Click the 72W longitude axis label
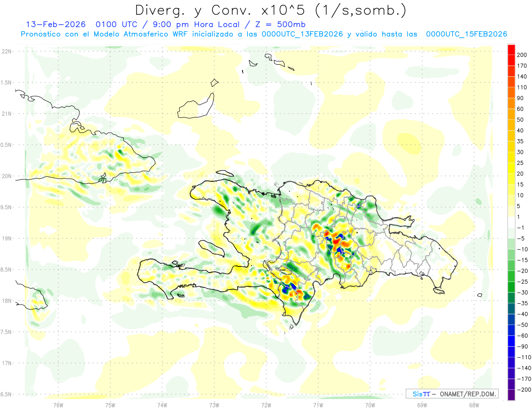 point(266,404)
